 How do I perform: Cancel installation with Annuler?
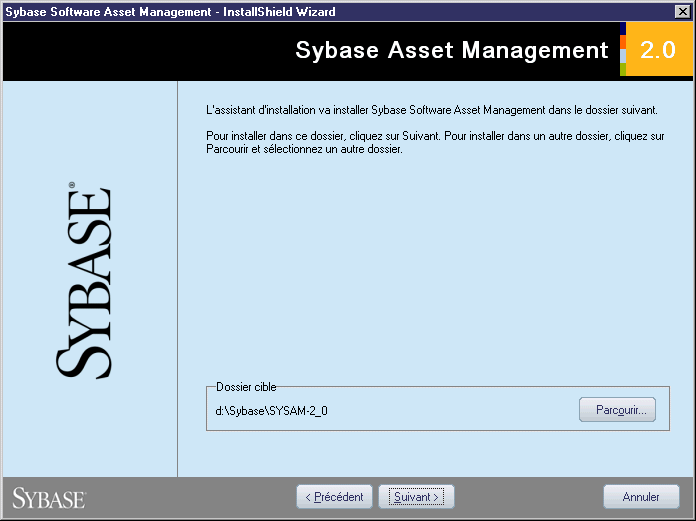pyautogui.click(x=641, y=497)
